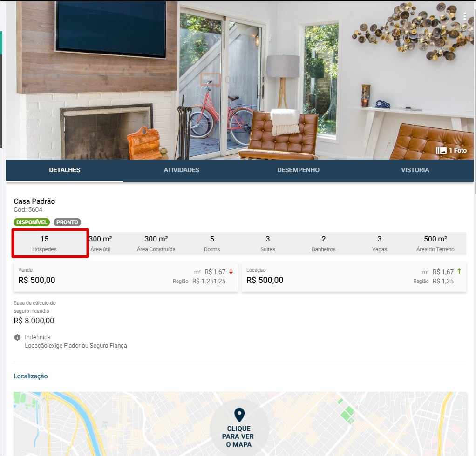Click the Venda price 'R$ 500,00'
The height and width of the screenshot is (456, 476).
pos(37,280)
